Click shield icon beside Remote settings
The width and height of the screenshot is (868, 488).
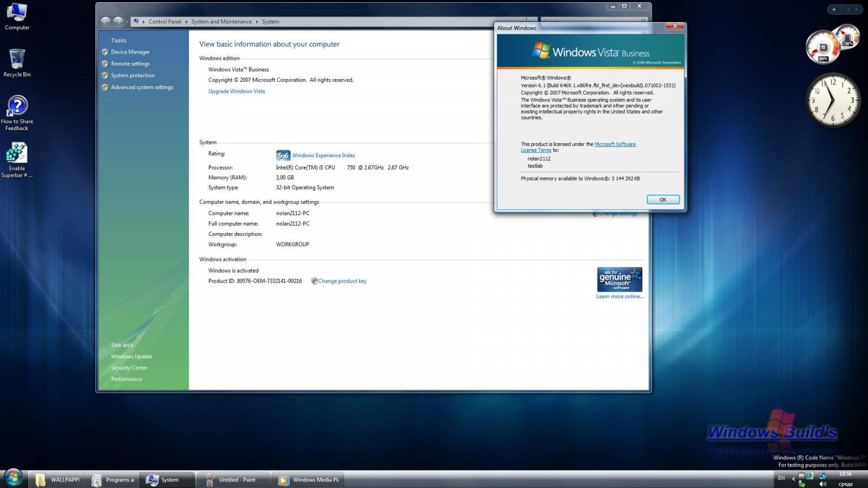click(105, 64)
